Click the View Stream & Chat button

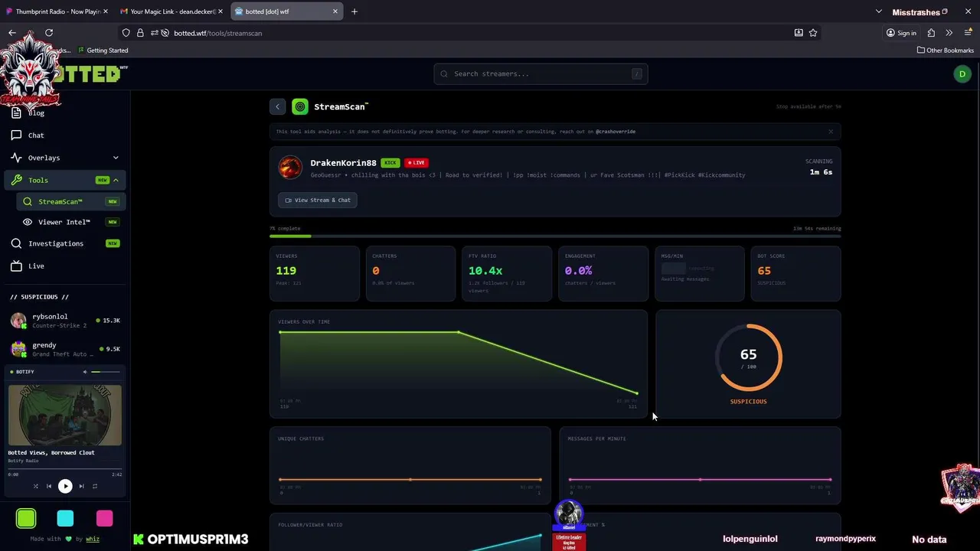[x=318, y=200]
